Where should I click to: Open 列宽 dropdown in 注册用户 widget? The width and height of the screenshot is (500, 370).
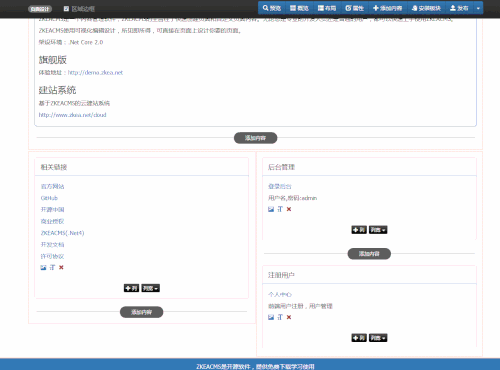pos(378,338)
